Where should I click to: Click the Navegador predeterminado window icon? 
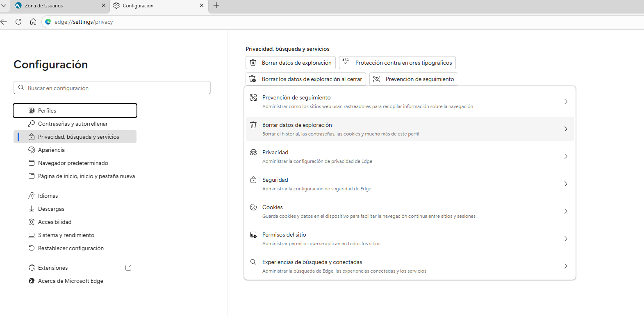pos(32,163)
